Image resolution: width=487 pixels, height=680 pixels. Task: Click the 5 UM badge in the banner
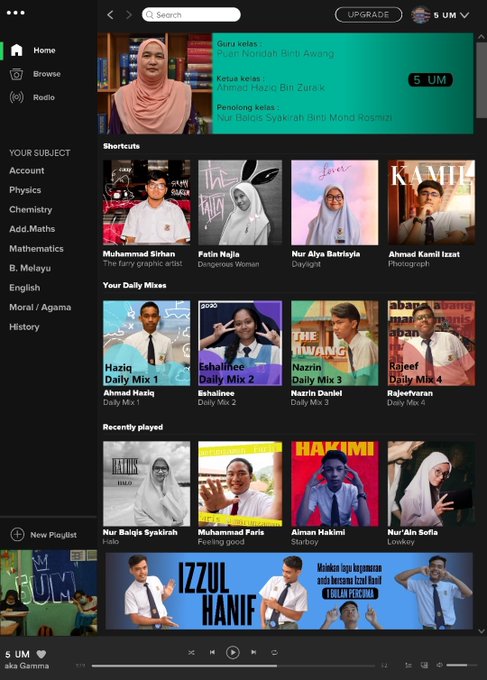click(x=430, y=80)
